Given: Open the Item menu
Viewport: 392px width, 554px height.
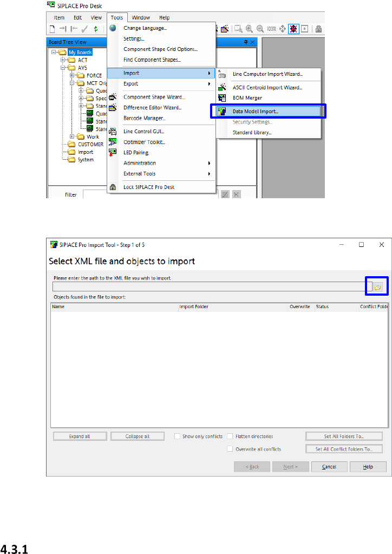Looking at the screenshot, I should (59, 18).
